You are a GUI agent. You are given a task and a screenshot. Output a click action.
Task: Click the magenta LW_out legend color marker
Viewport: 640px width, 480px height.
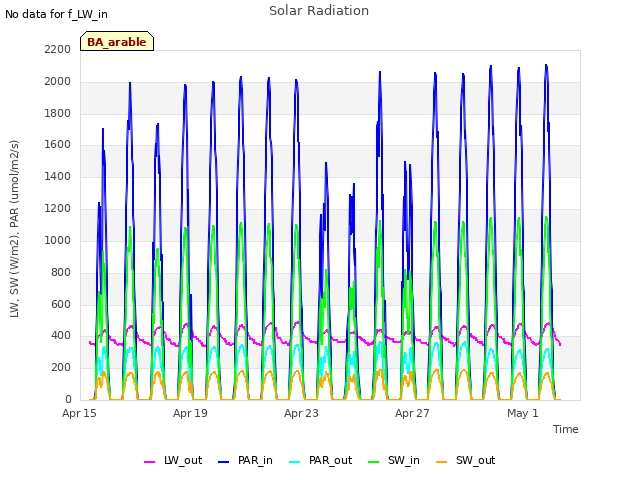tap(149, 462)
